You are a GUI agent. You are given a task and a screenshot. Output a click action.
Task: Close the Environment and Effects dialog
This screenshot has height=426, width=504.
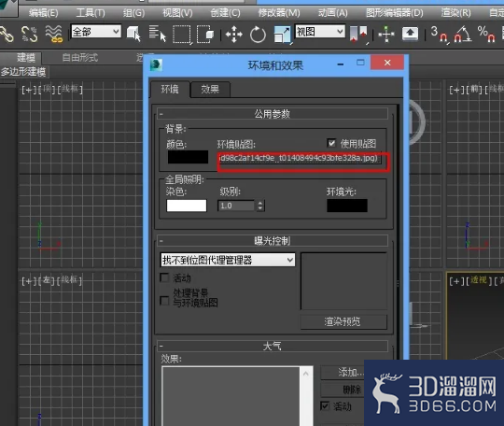(387, 63)
